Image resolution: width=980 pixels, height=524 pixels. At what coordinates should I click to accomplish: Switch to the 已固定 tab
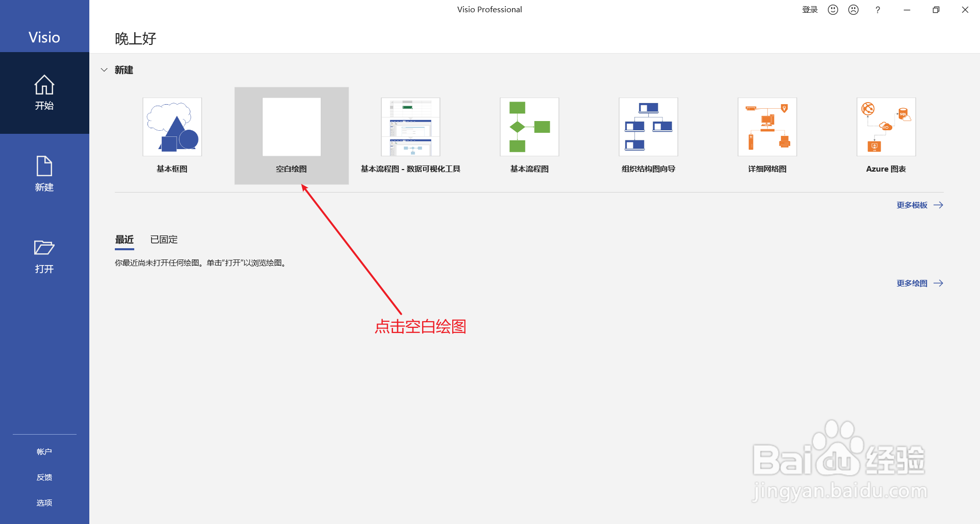pos(164,240)
